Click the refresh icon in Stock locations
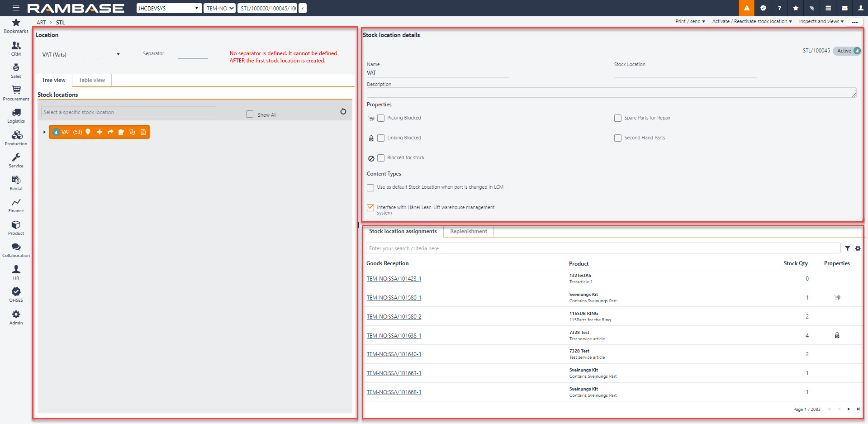Image resolution: width=868 pixels, height=424 pixels. point(343,111)
